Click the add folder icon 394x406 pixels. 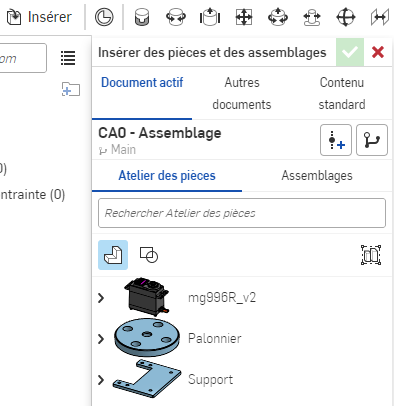(71, 89)
